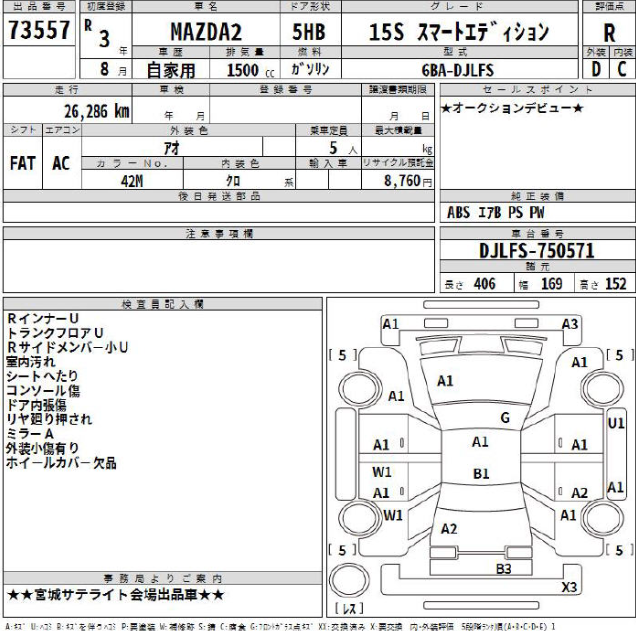Select the B1 mark on the roof

point(481,473)
